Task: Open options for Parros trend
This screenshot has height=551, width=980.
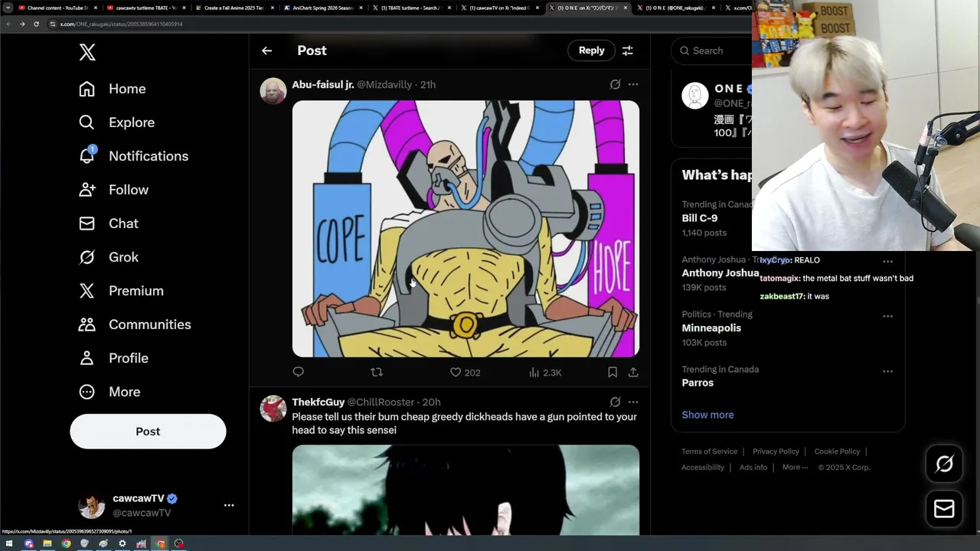Action: (887, 371)
